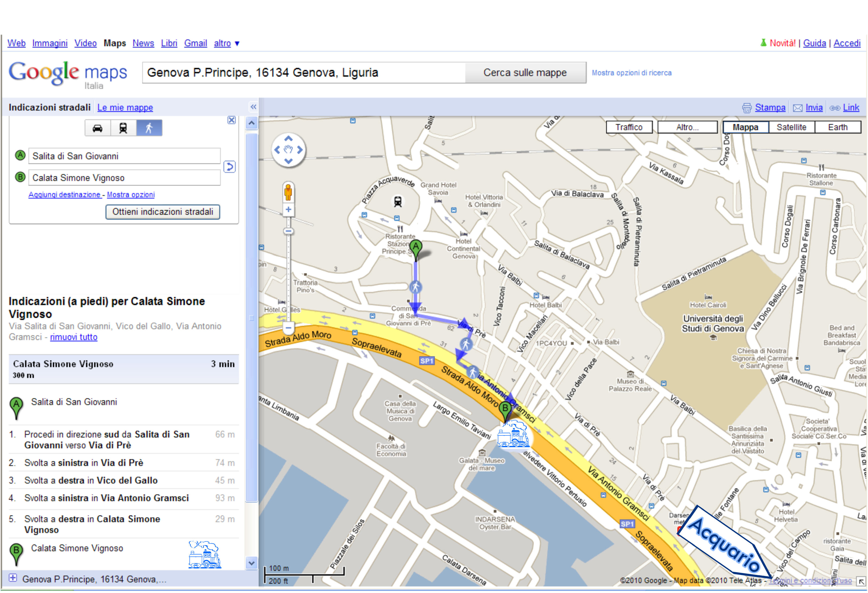Pan map upward arrow

click(x=288, y=139)
